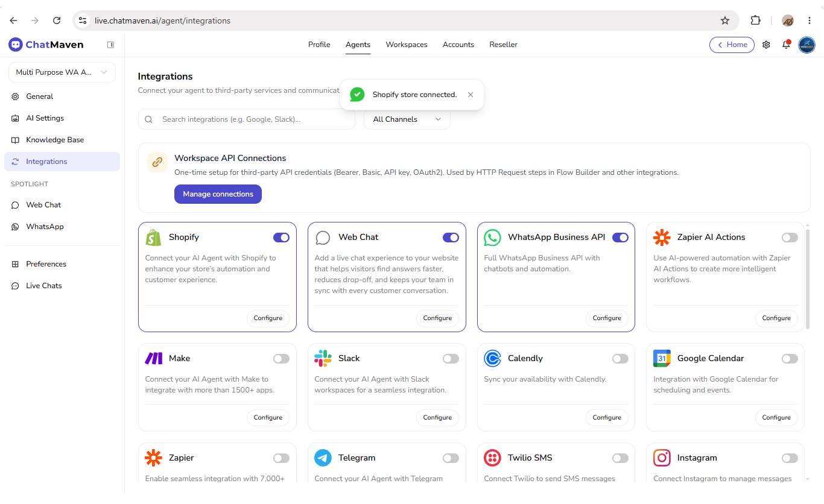Bookmark this page with star icon
824x504 pixels.
[725, 20]
